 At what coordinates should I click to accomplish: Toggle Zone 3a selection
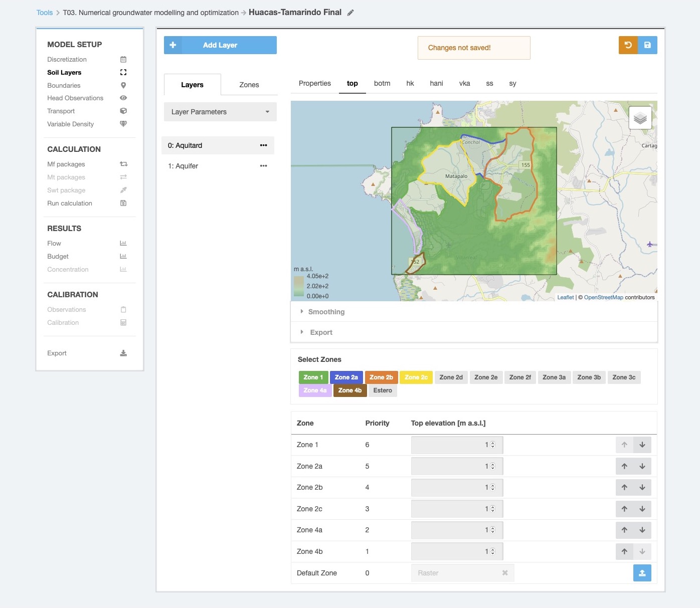tap(554, 377)
